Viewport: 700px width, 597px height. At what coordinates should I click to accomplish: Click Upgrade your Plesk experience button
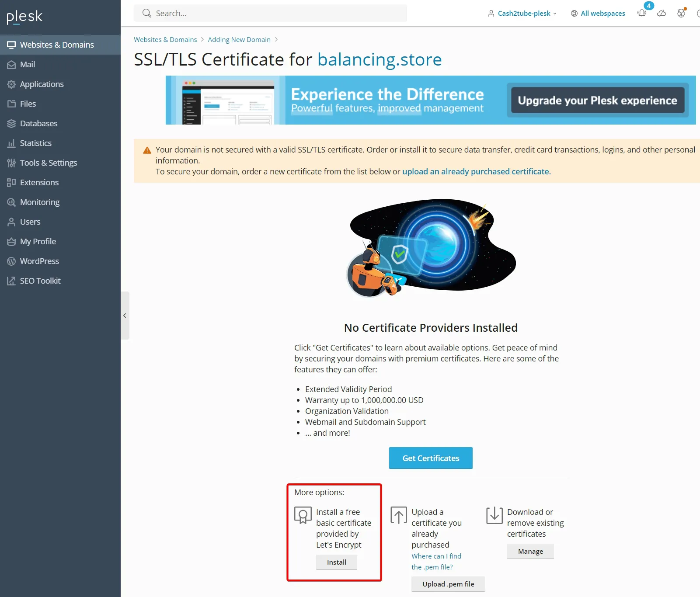click(598, 100)
